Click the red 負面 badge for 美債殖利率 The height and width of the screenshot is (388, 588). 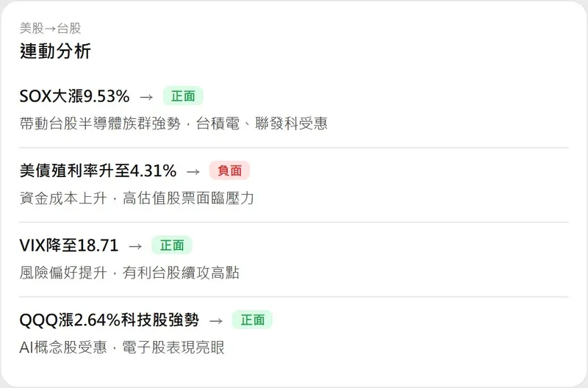pos(229,171)
